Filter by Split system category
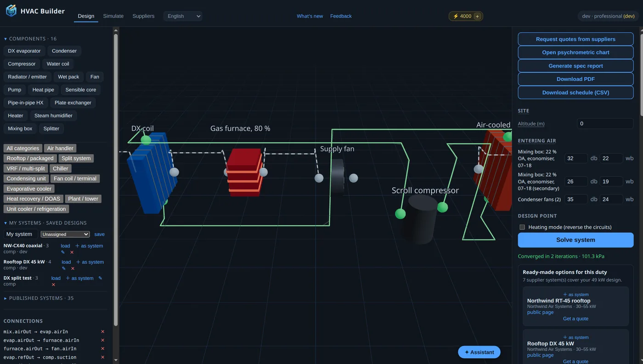 click(76, 158)
